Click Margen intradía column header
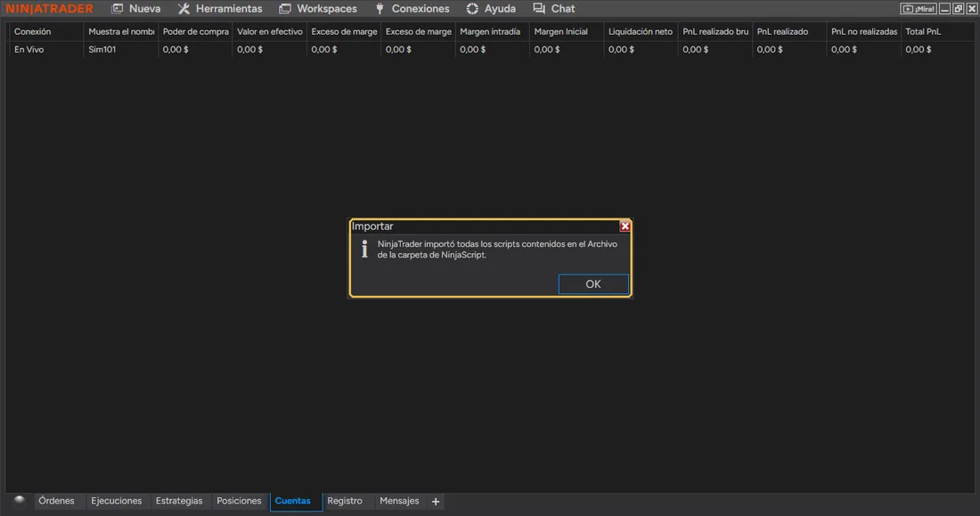Screen dimensions: 980x516 pos(492,31)
